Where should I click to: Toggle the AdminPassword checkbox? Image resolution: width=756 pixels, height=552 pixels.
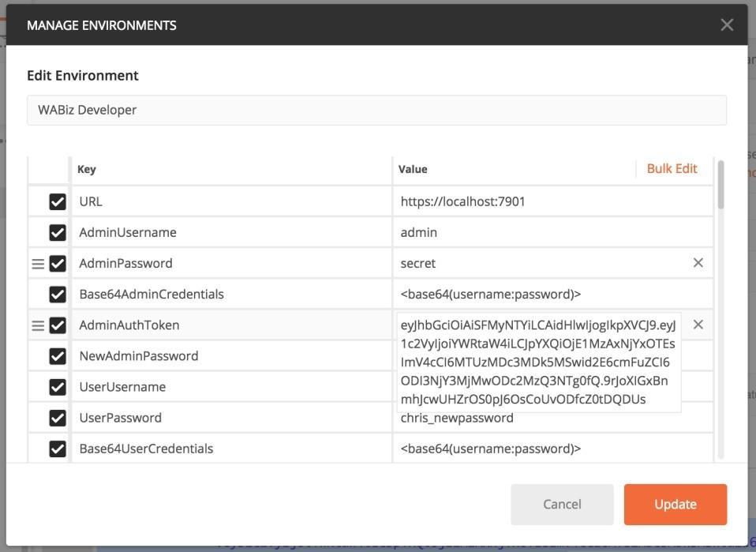[58, 264]
